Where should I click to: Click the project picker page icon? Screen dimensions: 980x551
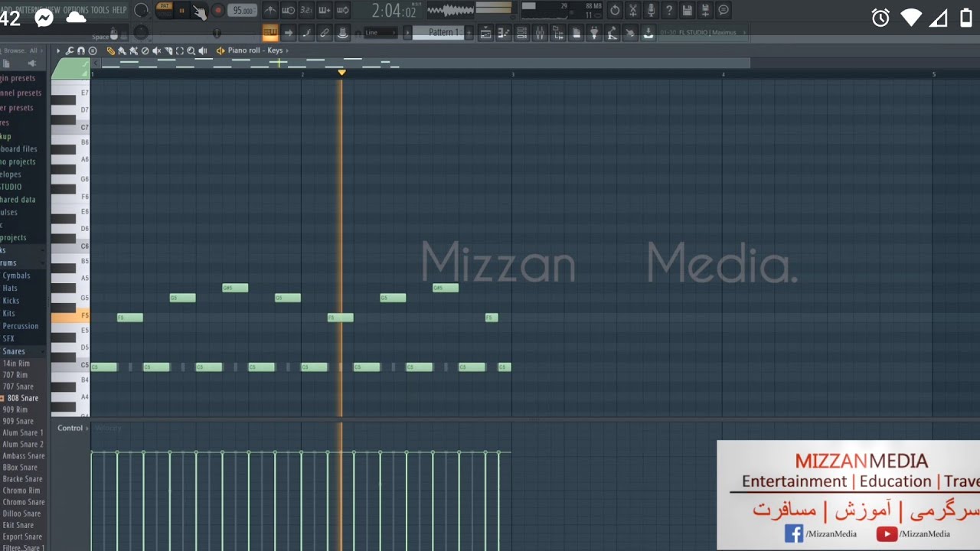click(577, 32)
